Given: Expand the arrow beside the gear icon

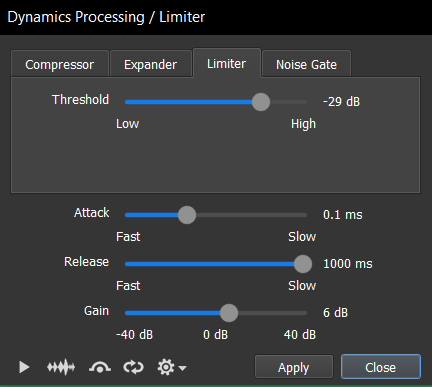Looking at the screenshot, I should point(182,368).
